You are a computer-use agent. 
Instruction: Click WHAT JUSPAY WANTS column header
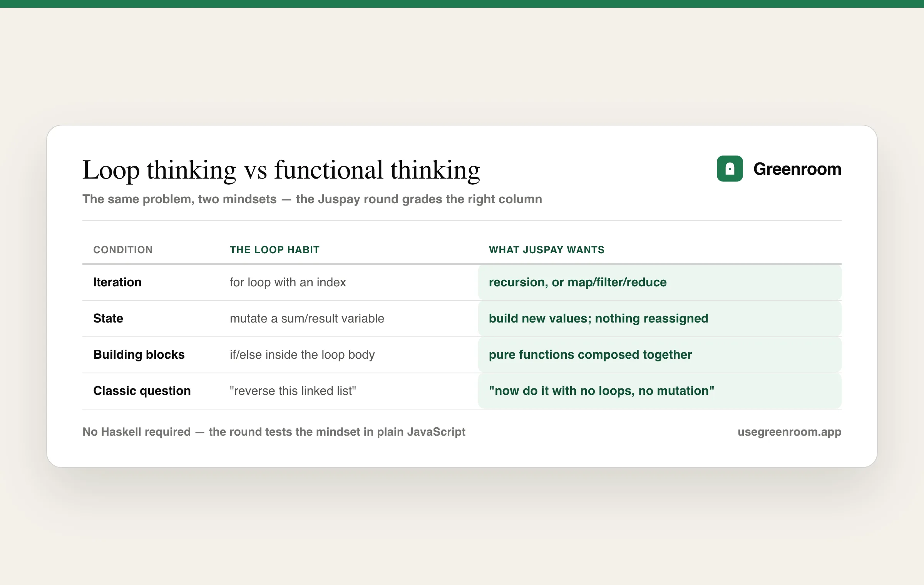[547, 250]
